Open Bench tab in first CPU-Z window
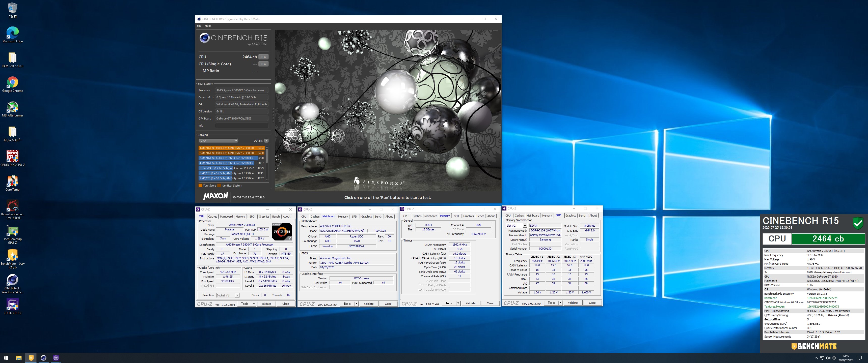 click(x=276, y=217)
